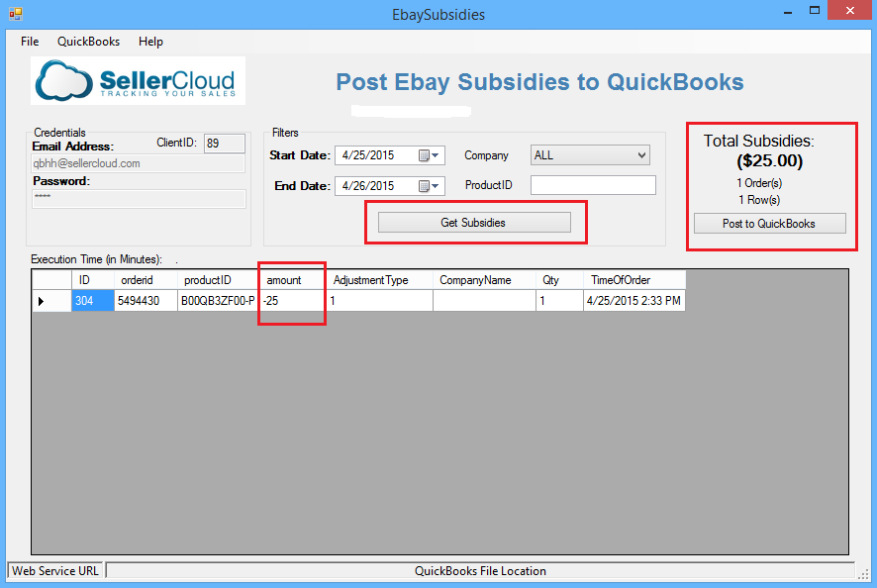Image resolution: width=877 pixels, height=588 pixels.
Task: Open the File menu
Action: pos(30,42)
